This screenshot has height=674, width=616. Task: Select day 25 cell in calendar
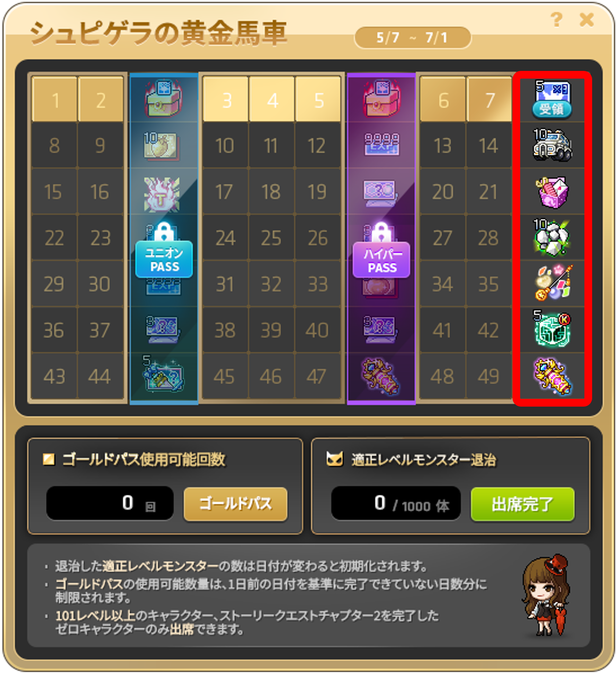[x=271, y=238]
